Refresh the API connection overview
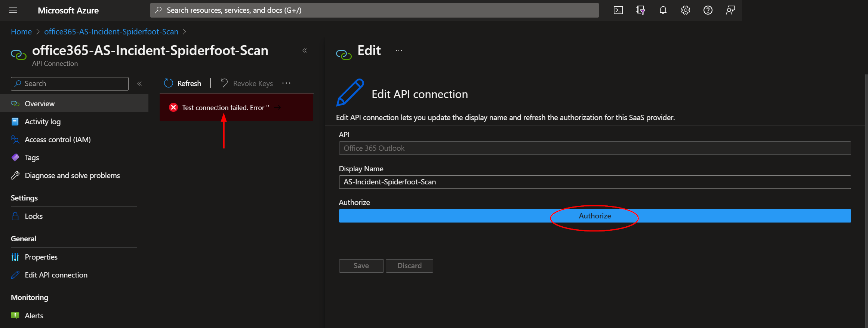This screenshot has width=868, height=328. click(182, 83)
